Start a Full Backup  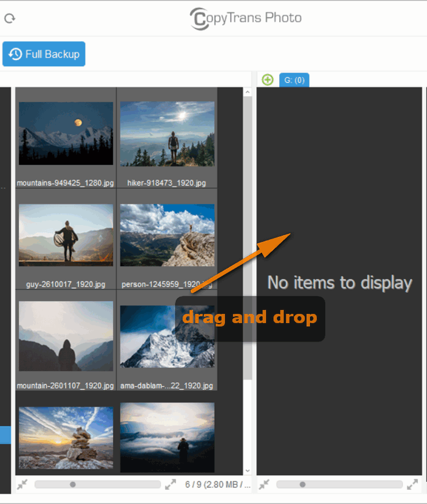tap(44, 54)
